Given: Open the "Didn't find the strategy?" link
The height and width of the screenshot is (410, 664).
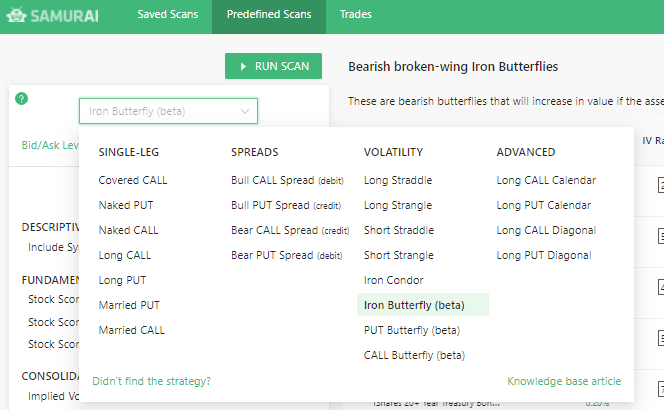Looking at the screenshot, I should 152,381.
